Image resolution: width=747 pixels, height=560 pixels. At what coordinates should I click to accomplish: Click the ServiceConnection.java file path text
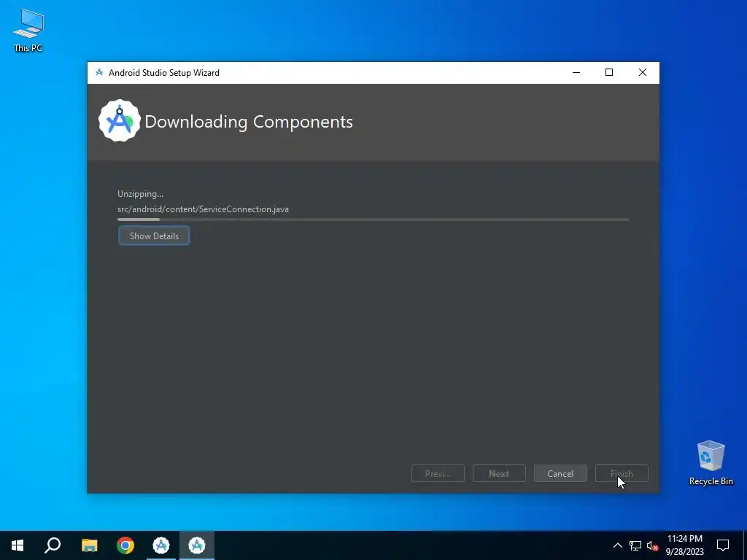point(203,209)
